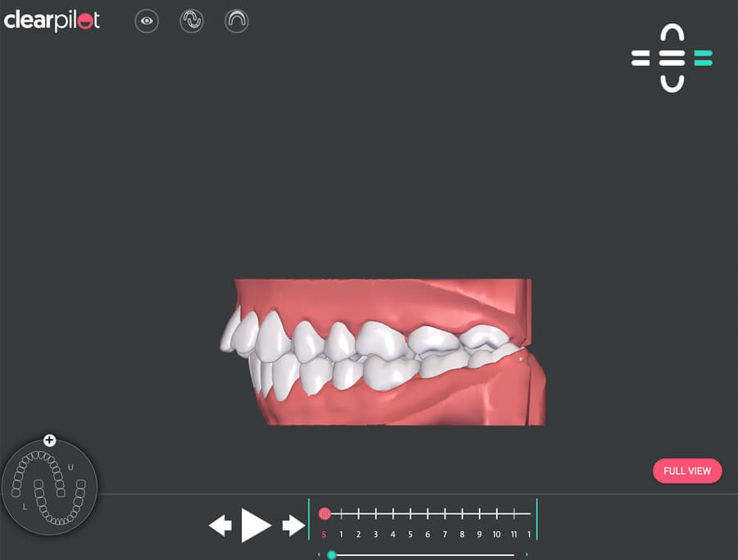Click the 3D teeth model
This screenshot has height=560, width=738.
pos(377,353)
